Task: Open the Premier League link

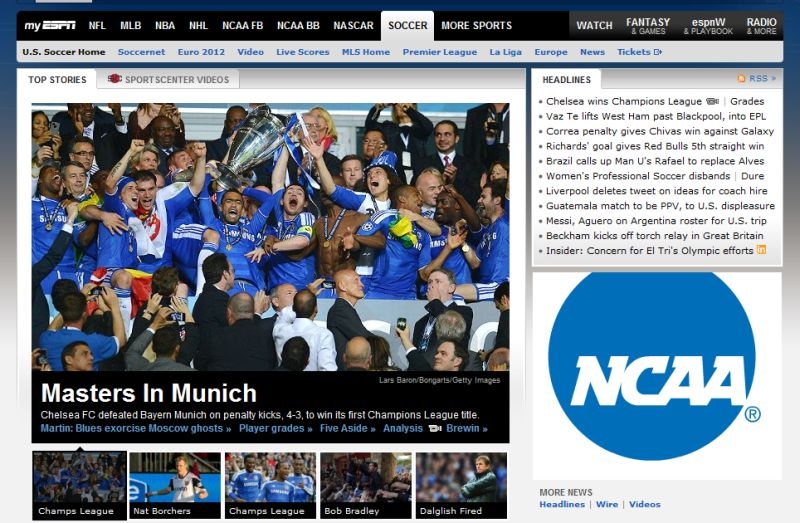Action: click(440, 52)
